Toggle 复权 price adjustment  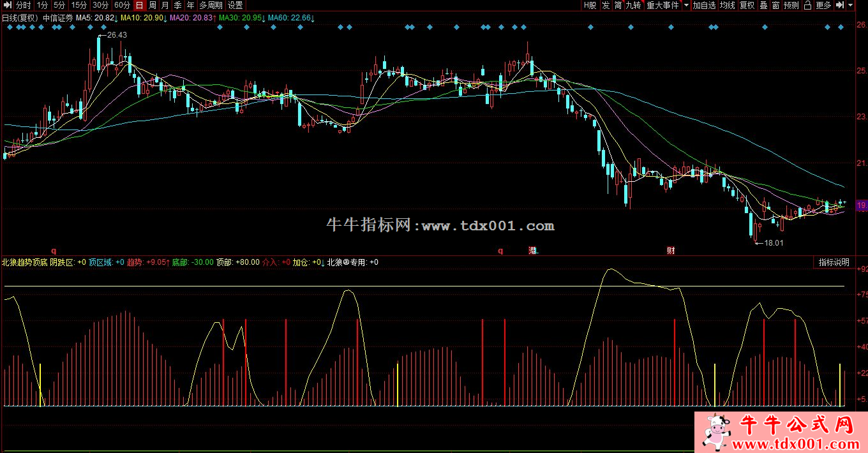747,5
